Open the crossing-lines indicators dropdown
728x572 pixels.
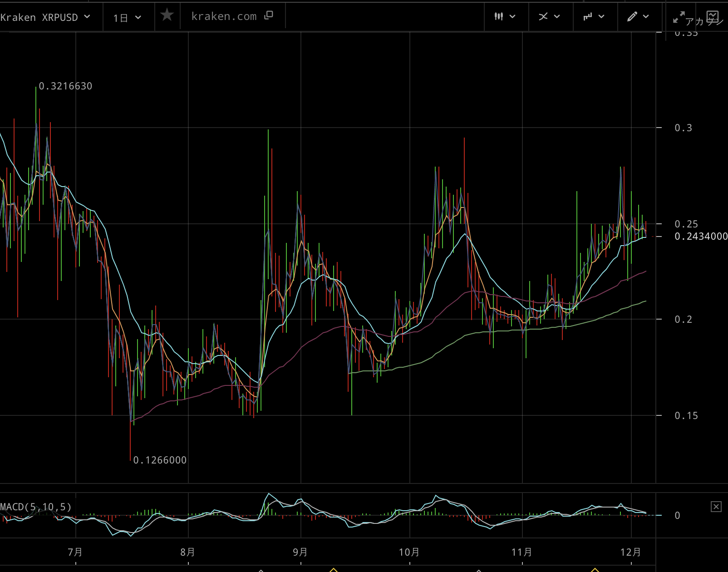[549, 16]
